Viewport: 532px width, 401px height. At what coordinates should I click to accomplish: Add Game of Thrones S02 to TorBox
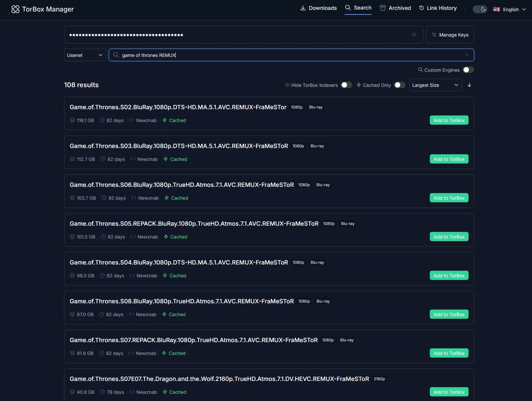click(449, 120)
